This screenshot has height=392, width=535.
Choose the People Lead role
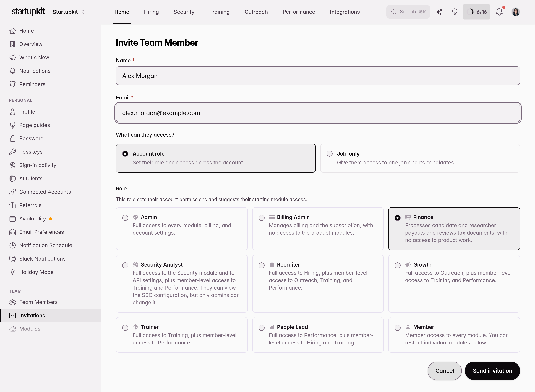(318, 335)
